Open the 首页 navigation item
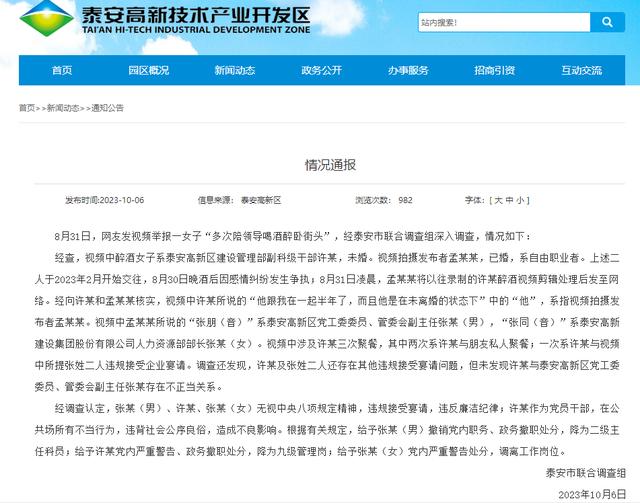 click(62, 70)
